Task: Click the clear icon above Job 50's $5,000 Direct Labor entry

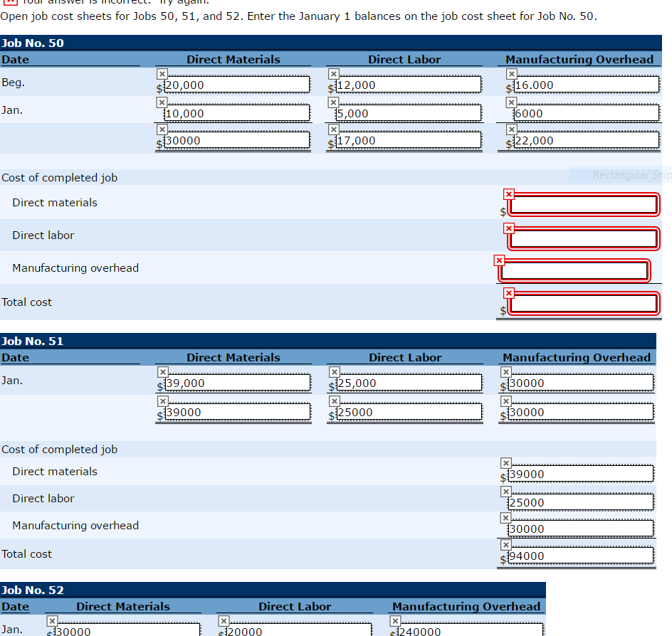Action: (x=334, y=102)
